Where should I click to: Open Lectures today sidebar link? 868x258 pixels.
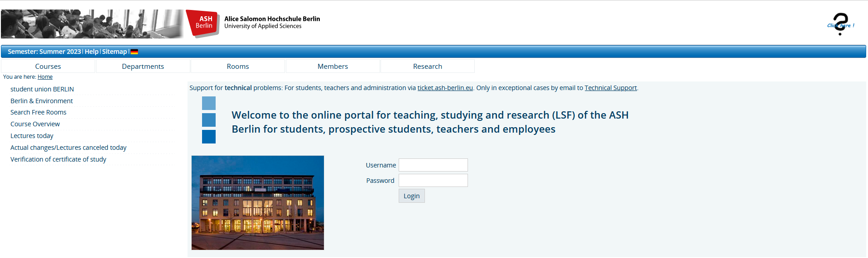pyautogui.click(x=32, y=136)
